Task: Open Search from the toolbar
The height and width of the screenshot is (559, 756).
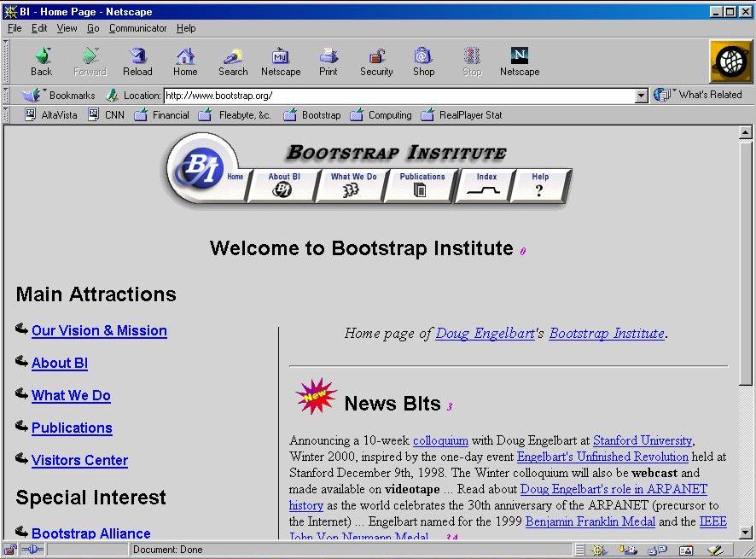Action: coord(233,61)
